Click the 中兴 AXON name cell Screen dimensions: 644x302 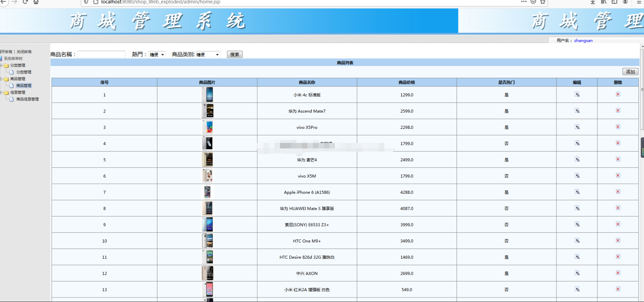pos(307,273)
